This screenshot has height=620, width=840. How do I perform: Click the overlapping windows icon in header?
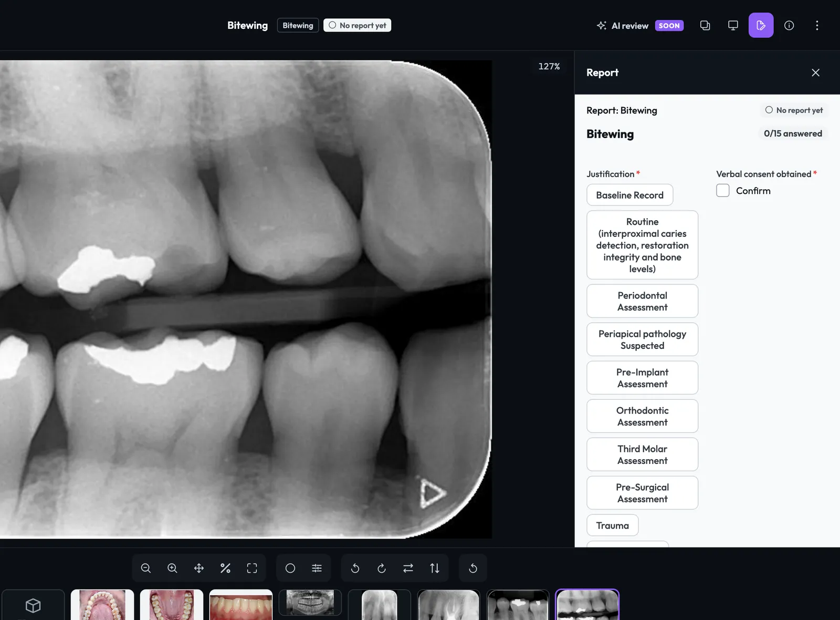coord(705,25)
